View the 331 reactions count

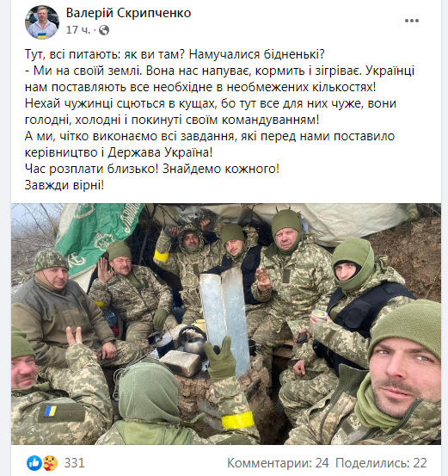coord(74,463)
